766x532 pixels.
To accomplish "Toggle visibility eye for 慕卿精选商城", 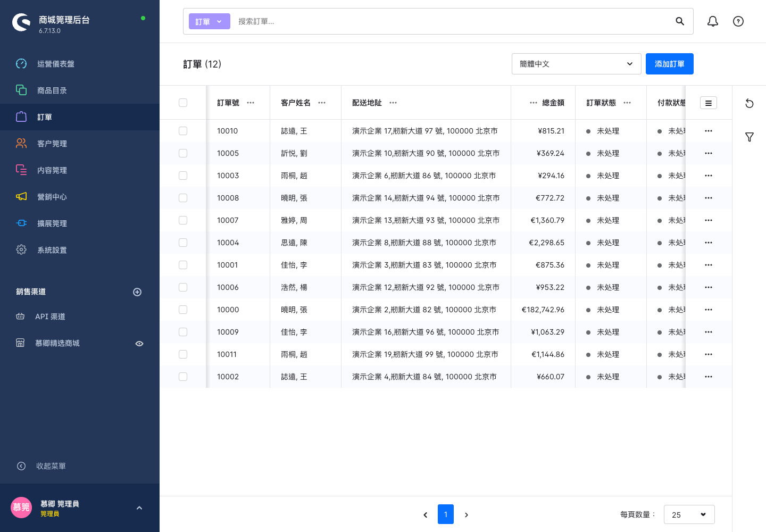I will point(139,344).
